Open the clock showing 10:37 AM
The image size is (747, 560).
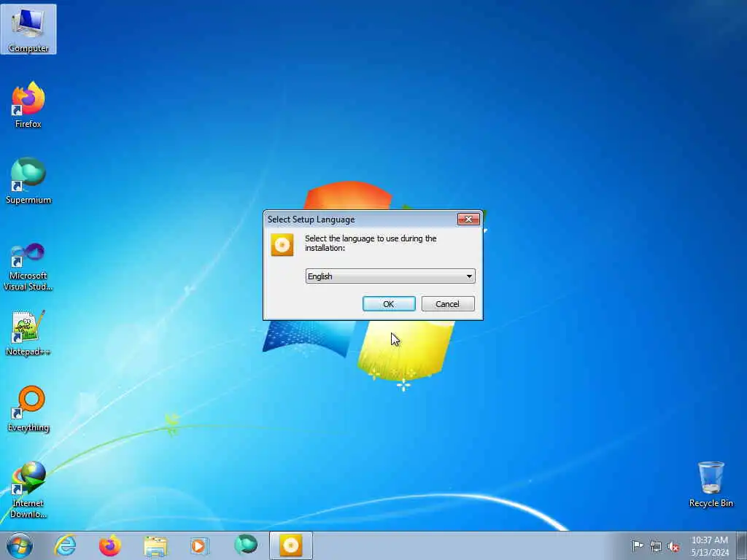(710, 546)
